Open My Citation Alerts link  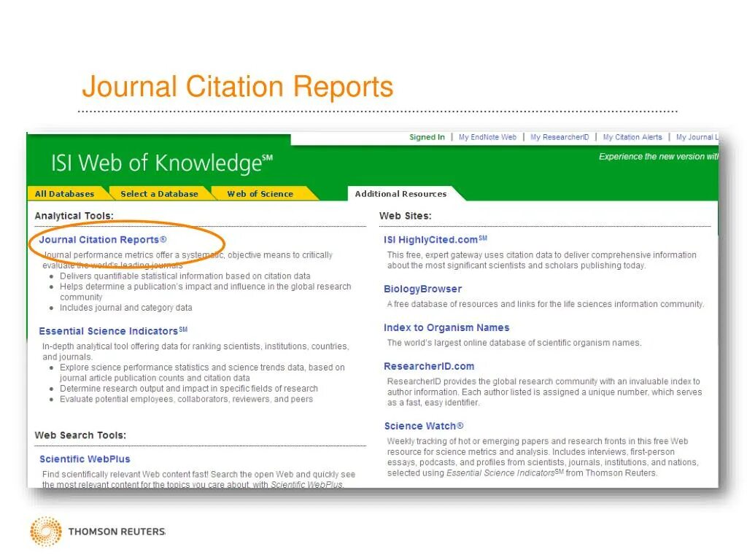click(632, 137)
